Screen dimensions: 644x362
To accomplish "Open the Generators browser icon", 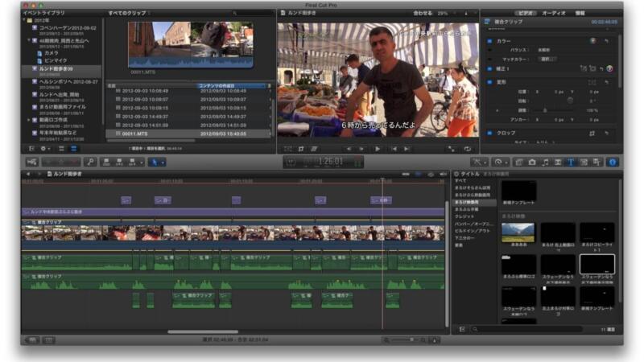I will (584, 162).
